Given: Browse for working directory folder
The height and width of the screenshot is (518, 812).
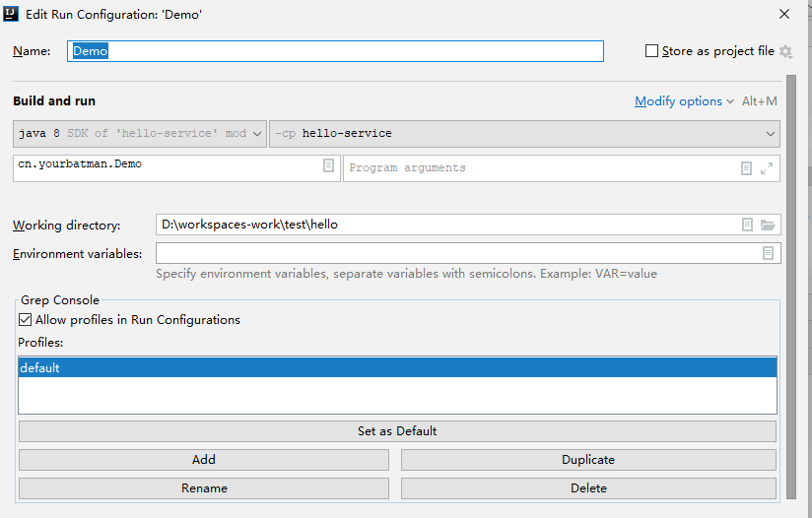Looking at the screenshot, I should click(x=768, y=225).
